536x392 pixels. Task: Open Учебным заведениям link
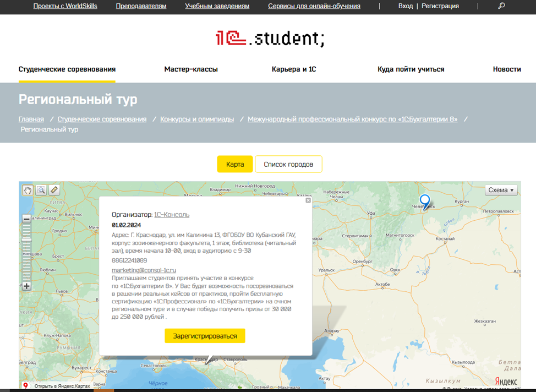coord(217,6)
